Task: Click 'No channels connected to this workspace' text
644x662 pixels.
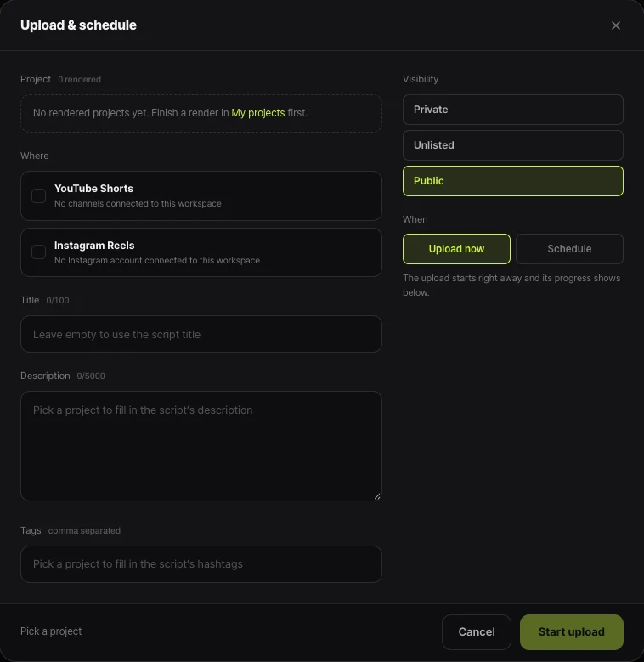Action: (138, 203)
